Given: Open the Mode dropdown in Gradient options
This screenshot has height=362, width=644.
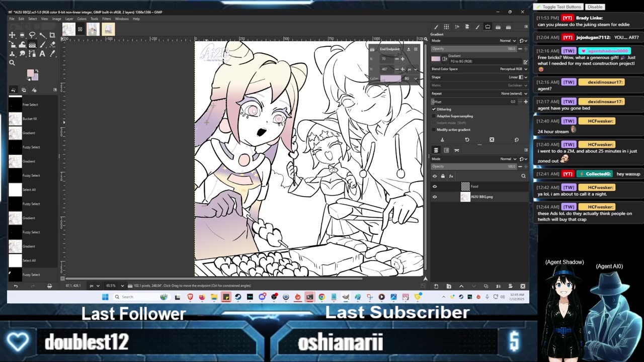Looking at the screenshot, I should [x=474, y=41].
